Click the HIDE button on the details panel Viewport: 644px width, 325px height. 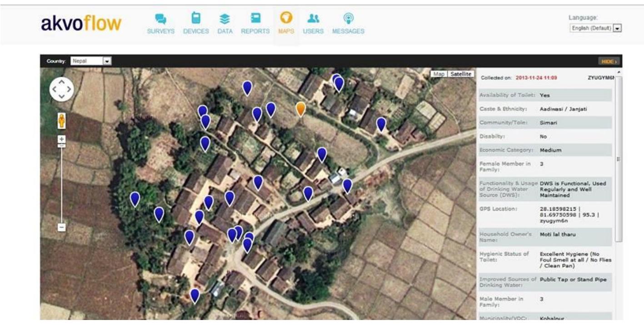coord(609,61)
